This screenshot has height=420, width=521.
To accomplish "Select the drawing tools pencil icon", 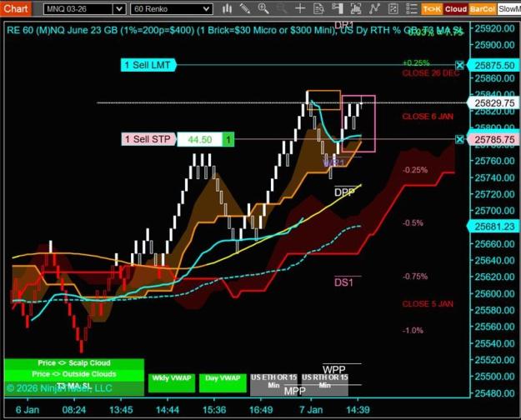I will (245, 8).
